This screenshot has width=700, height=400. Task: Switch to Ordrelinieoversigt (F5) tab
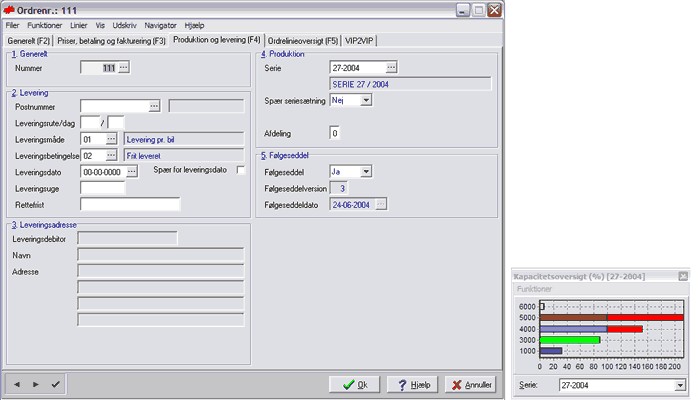pos(302,40)
